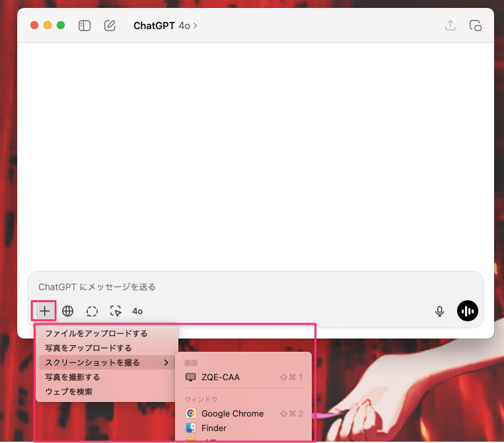504x443 pixels.
Task: Pick Google Chrome window for screenshot
Action: (x=232, y=413)
